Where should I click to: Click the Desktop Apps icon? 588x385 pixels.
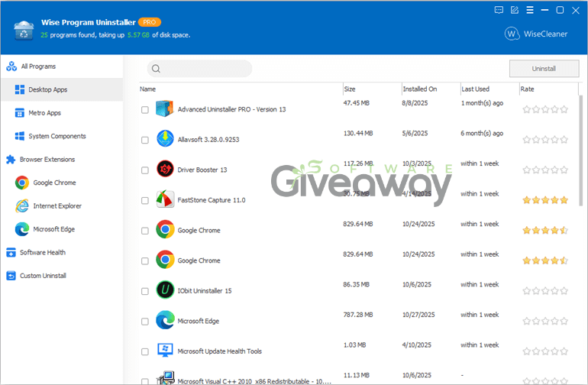coord(20,89)
